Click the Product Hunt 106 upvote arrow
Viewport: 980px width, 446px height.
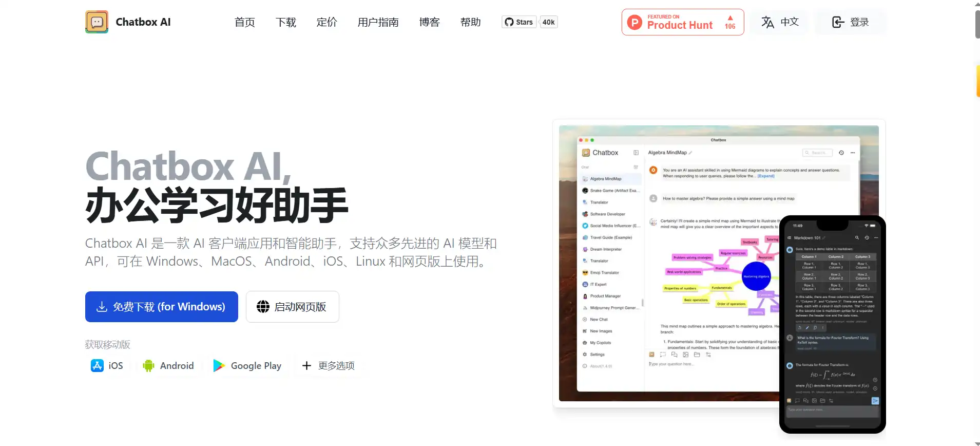[x=730, y=18]
